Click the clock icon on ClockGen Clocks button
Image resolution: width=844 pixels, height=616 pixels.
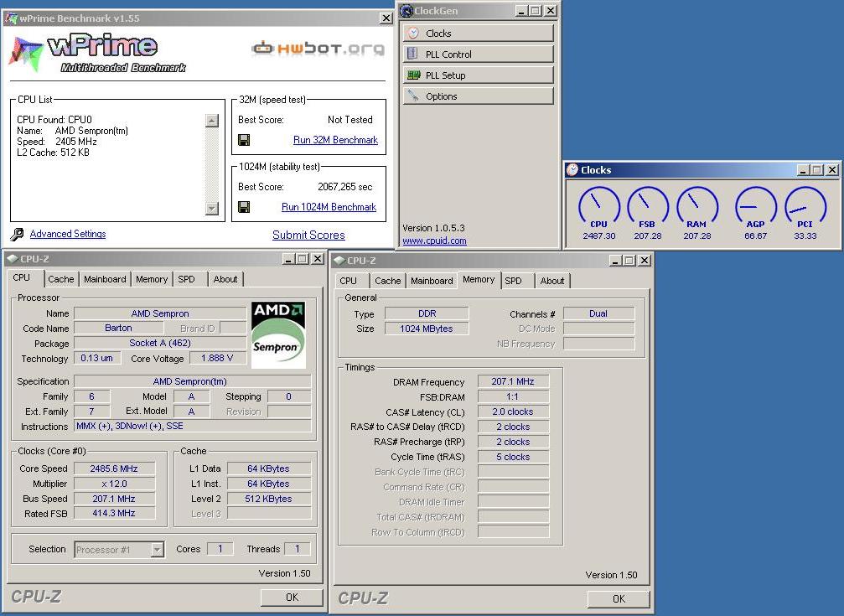click(x=413, y=33)
